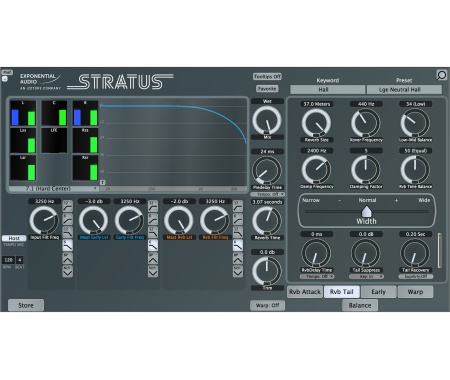The height and width of the screenshot is (380, 450).
Task: Click the Mast Early Lvl knob
Action: click(93, 220)
